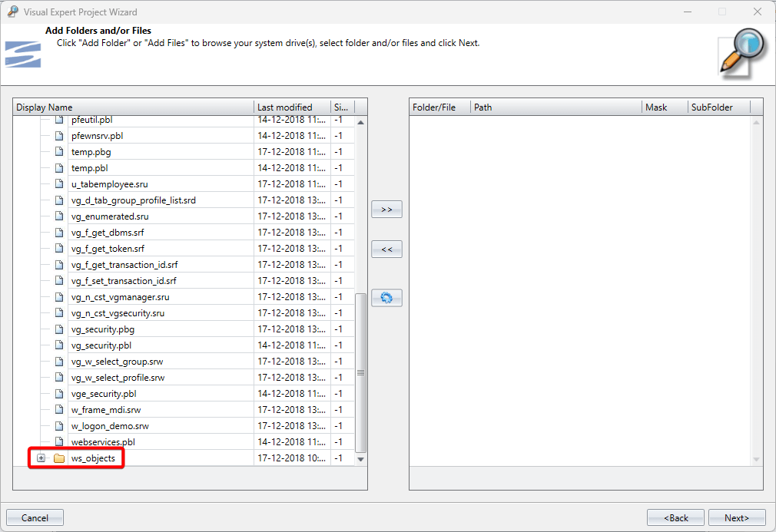Click the file icon beside vg_security.pbl
The image size is (776, 532).
click(x=59, y=345)
